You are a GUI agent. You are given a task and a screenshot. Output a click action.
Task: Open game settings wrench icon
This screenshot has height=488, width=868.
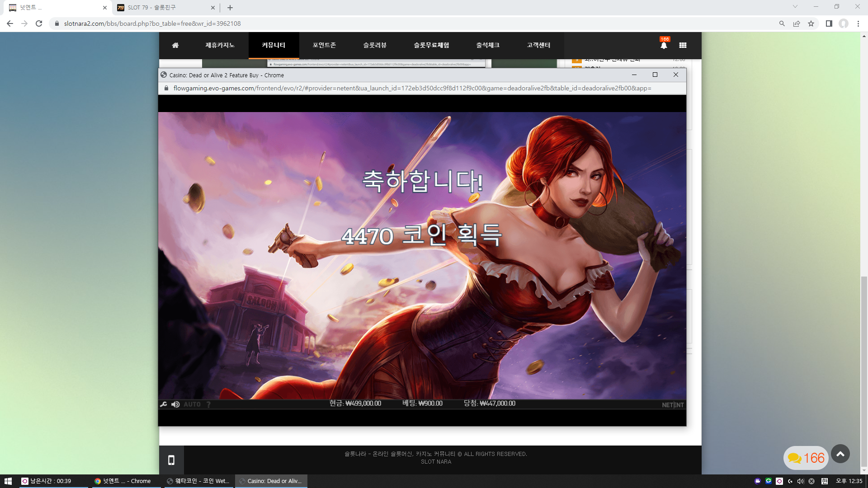[x=164, y=404]
